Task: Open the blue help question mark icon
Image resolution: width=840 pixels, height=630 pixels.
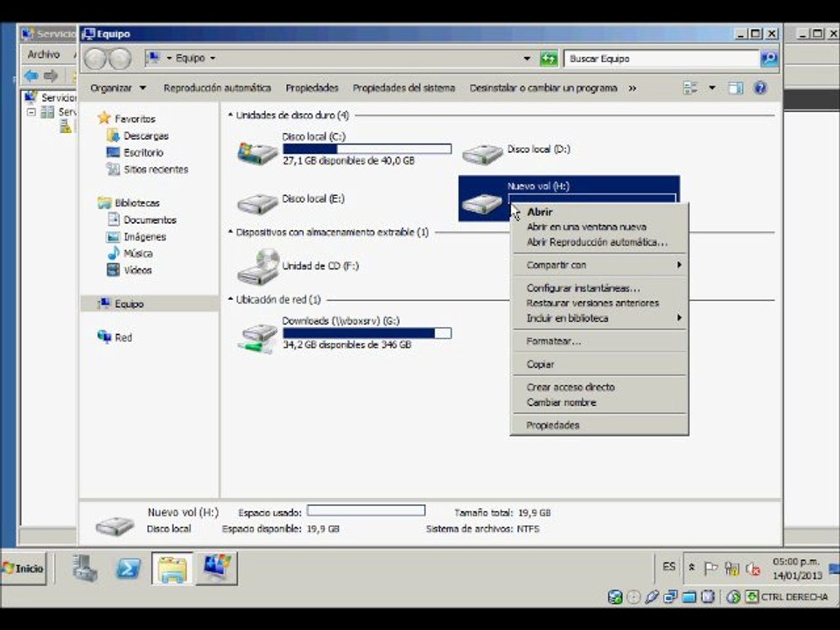Action: coord(760,87)
